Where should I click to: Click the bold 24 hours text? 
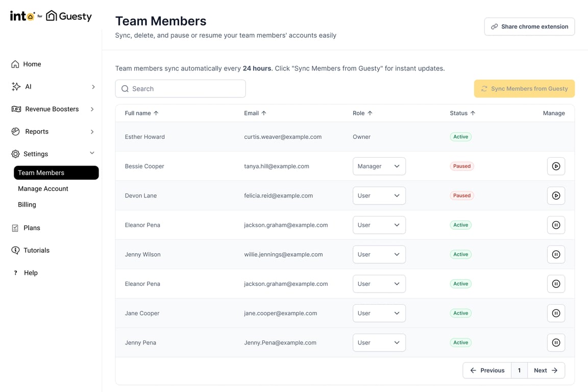[257, 68]
